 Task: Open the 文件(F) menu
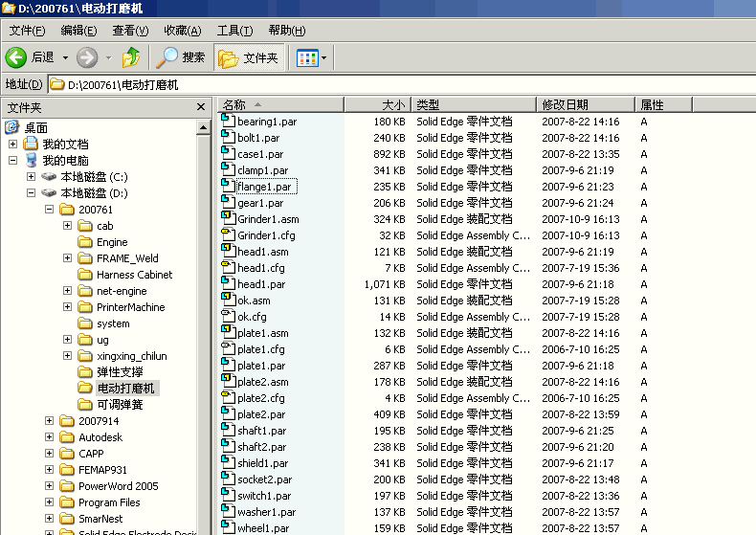[27, 31]
